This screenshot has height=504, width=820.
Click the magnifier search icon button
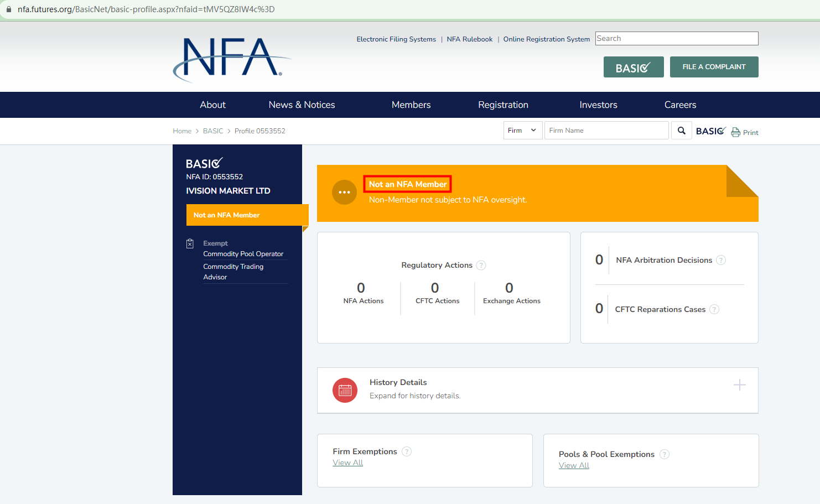681,131
